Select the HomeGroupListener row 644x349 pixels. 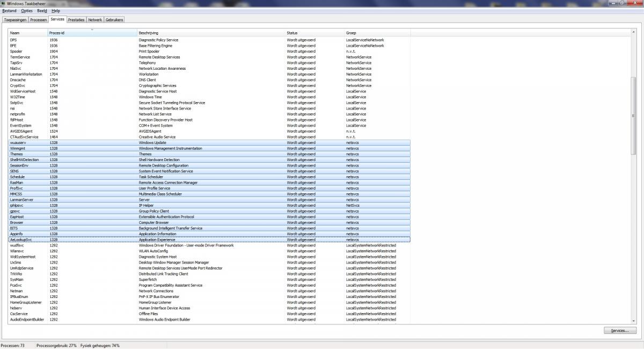click(x=210, y=302)
